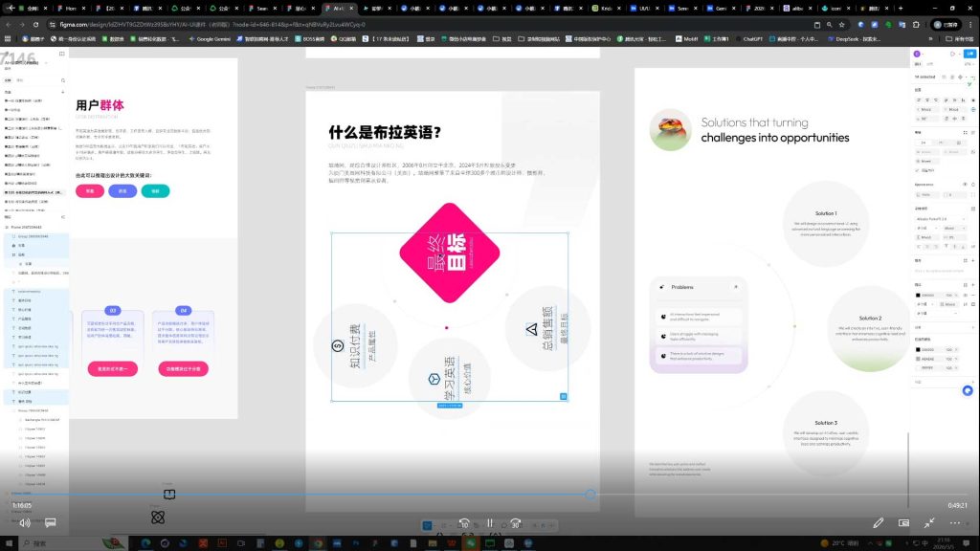The image size is (980, 551).
Task: Open a new browser tab
Action: [x=901, y=8]
